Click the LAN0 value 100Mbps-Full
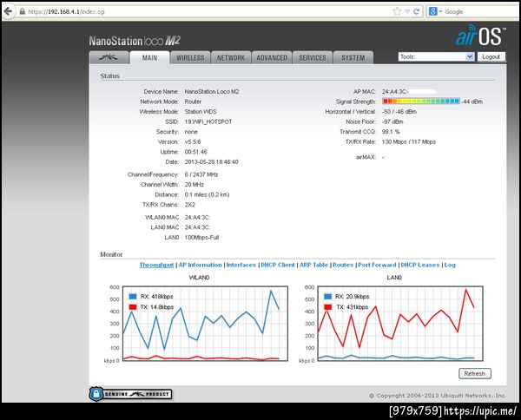The width and height of the screenshot is (521, 420). click(x=201, y=238)
